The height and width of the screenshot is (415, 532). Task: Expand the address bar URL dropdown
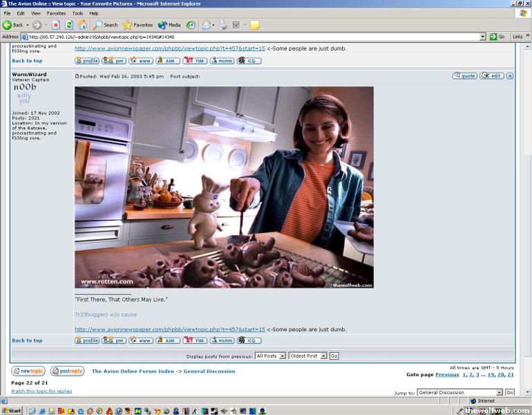(483, 37)
